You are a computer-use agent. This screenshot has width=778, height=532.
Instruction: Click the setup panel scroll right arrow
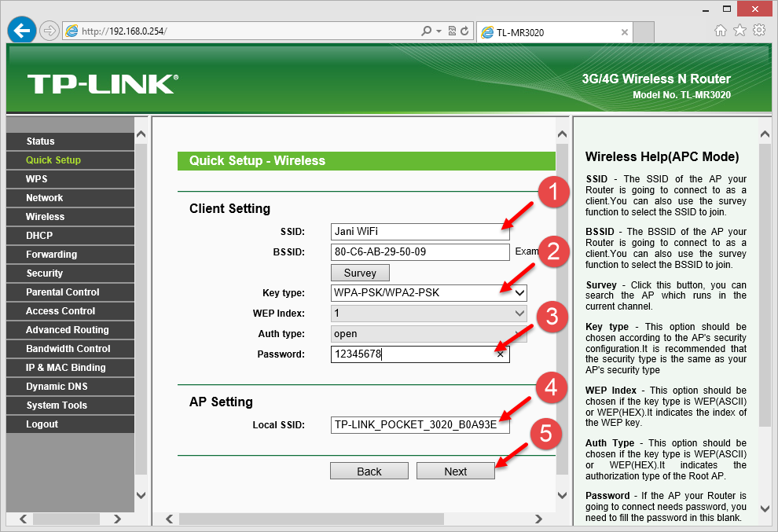click(539, 519)
